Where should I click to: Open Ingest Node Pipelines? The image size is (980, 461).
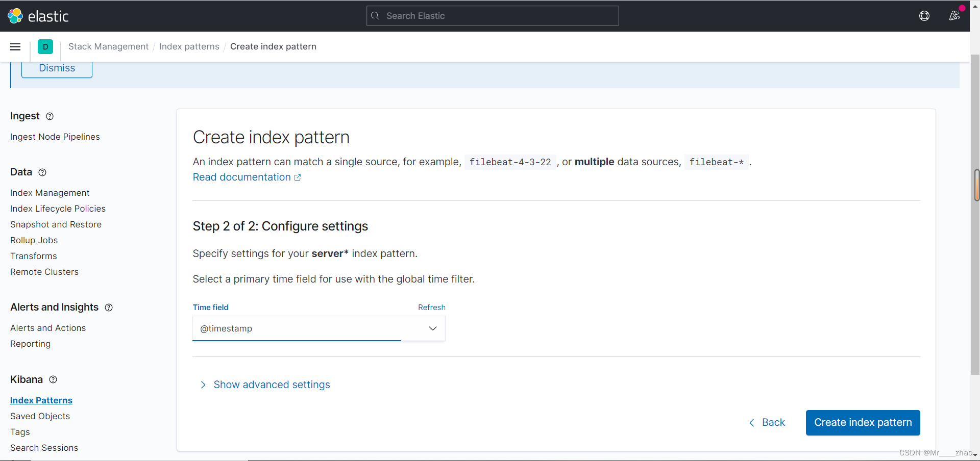[x=55, y=137]
